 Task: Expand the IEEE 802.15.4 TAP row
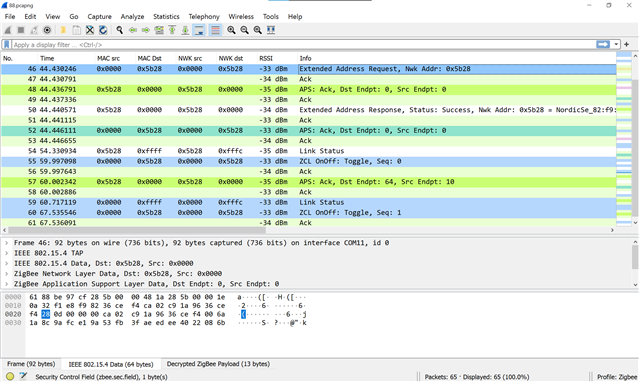pos(7,253)
